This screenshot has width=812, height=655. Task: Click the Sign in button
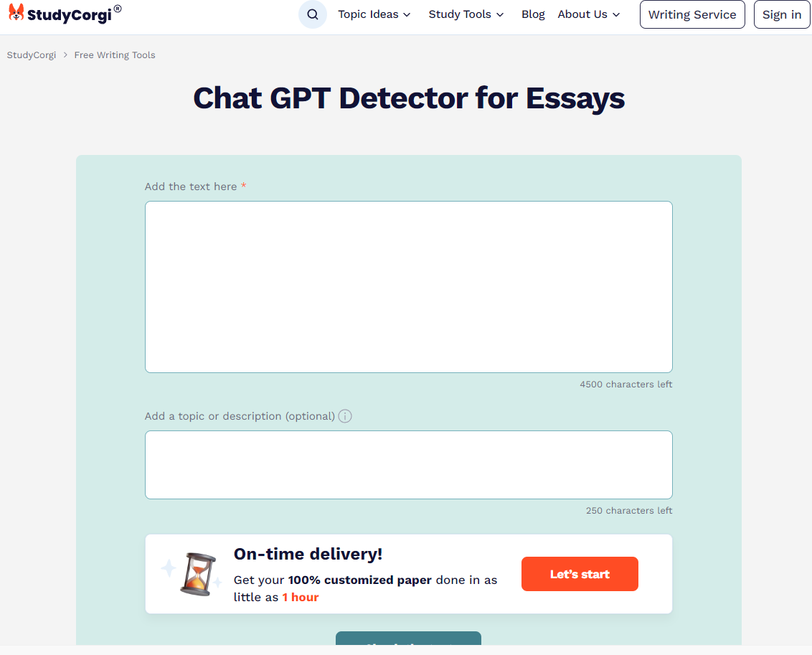click(782, 14)
